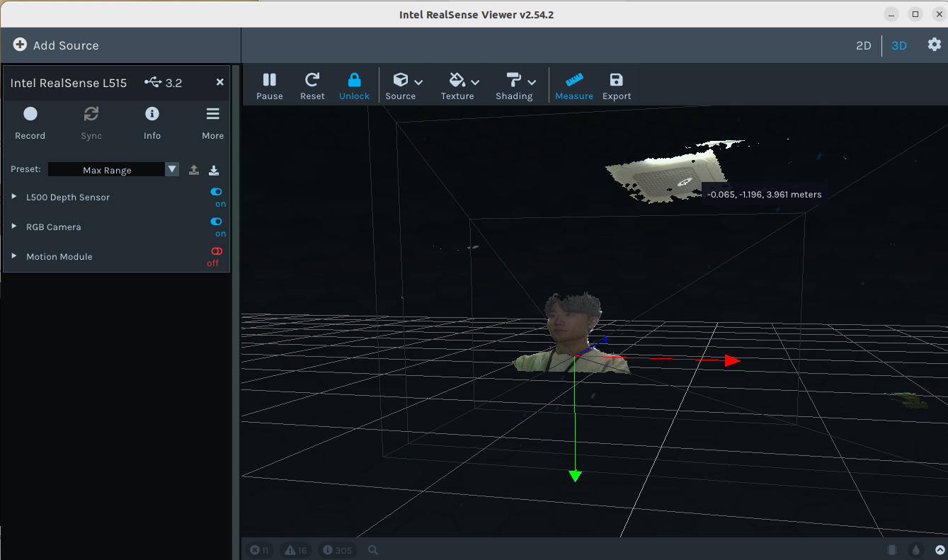Click the Add Source plus icon
This screenshot has height=560, width=948.
[x=20, y=45]
